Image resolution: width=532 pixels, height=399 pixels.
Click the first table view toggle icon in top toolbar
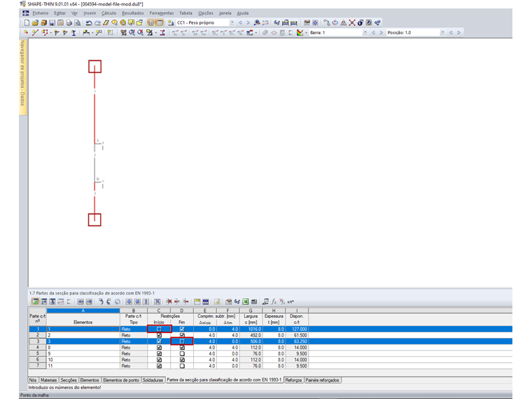pos(151,22)
